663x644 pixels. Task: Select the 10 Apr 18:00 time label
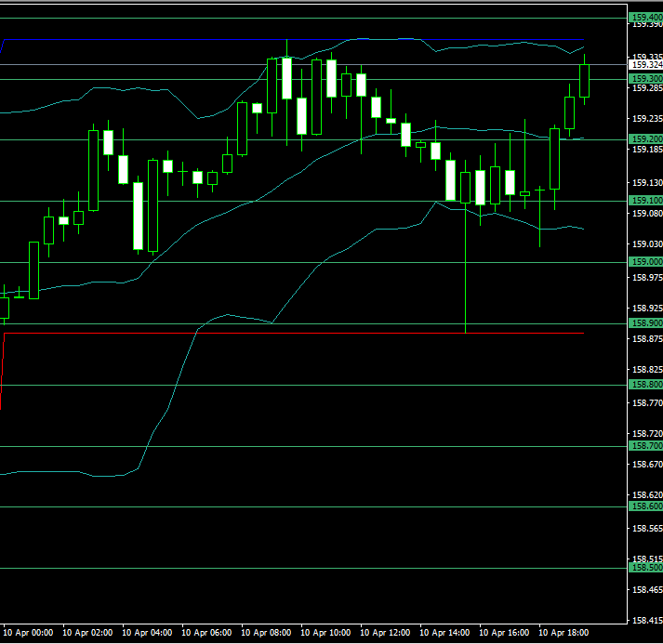pyautogui.click(x=564, y=633)
